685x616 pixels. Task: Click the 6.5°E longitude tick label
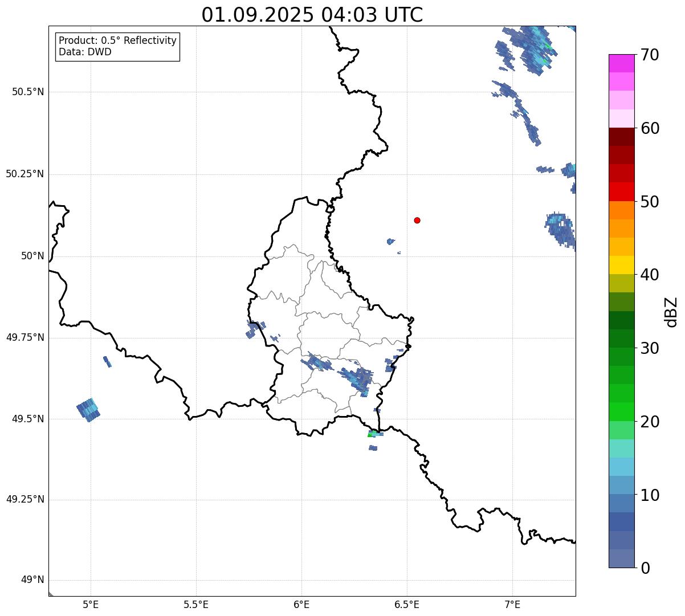click(x=407, y=604)
